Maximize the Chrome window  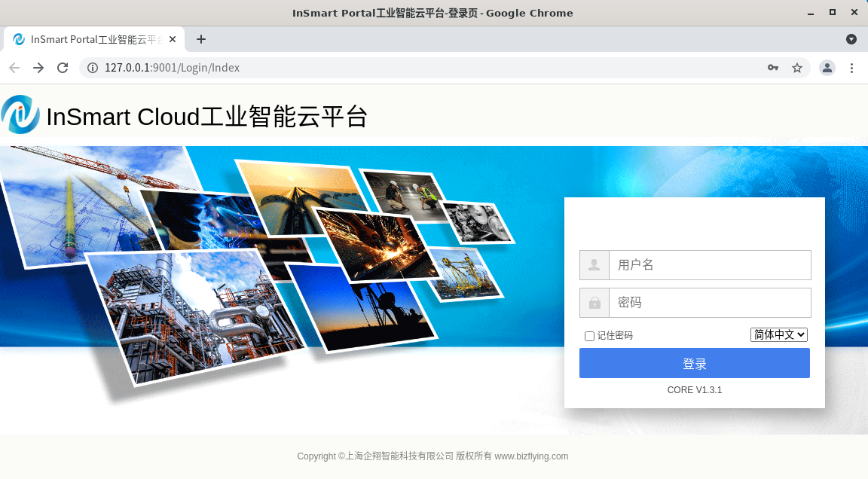pos(833,12)
